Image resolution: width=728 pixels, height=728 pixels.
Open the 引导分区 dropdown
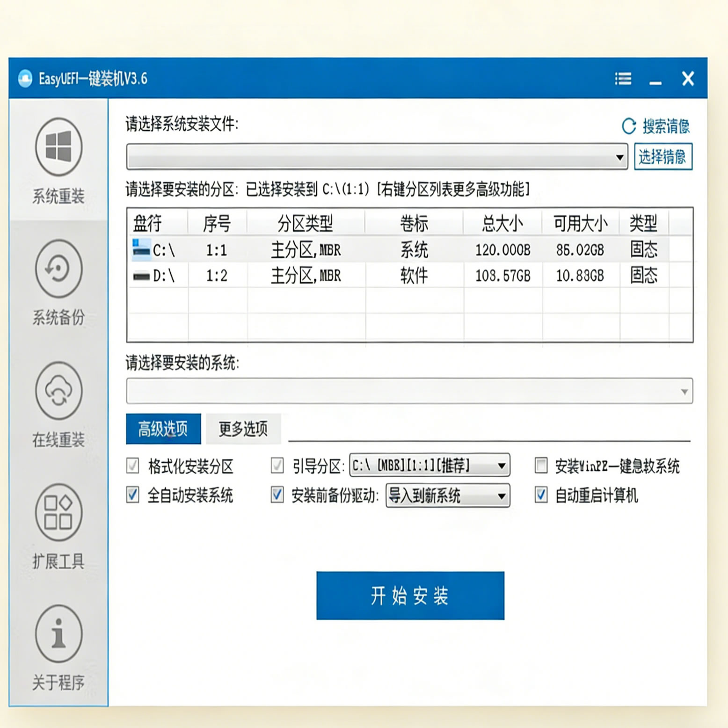[501, 466]
